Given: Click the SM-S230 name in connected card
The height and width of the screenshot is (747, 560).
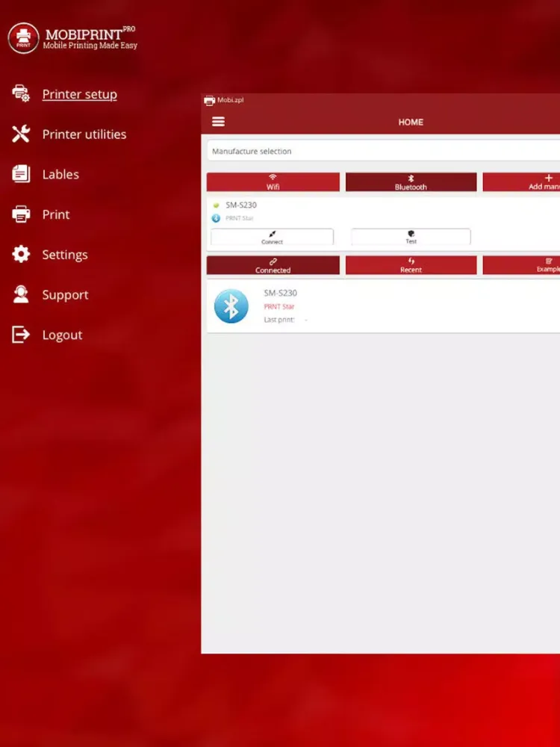Looking at the screenshot, I should tap(281, 293).
